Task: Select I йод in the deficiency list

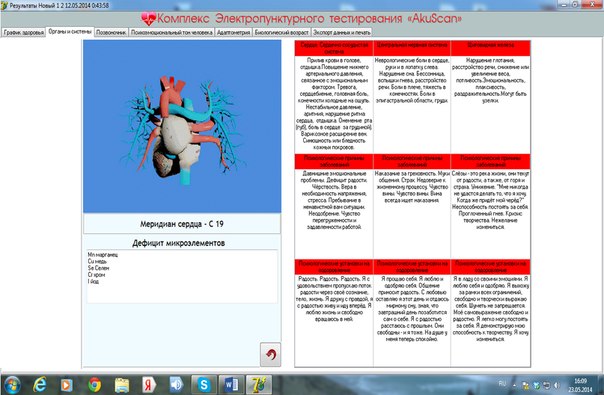Action: coord(93,281)
